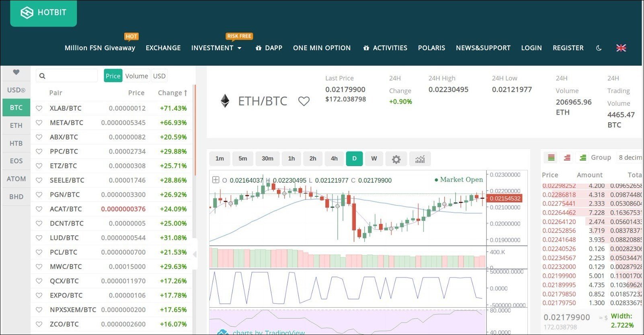644x335 pixels.
Task: Go to ONE MIN OPTION
Action: click(x=322, y=48)
